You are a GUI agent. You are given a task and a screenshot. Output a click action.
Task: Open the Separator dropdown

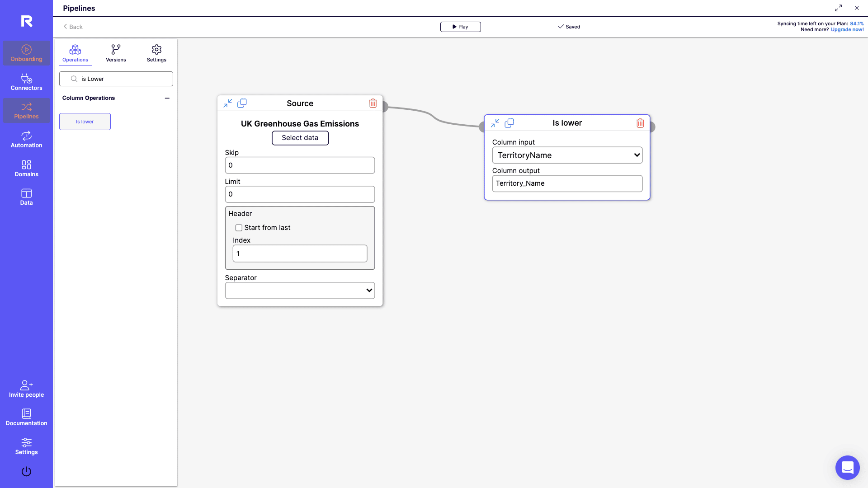[x=300, y=291]
